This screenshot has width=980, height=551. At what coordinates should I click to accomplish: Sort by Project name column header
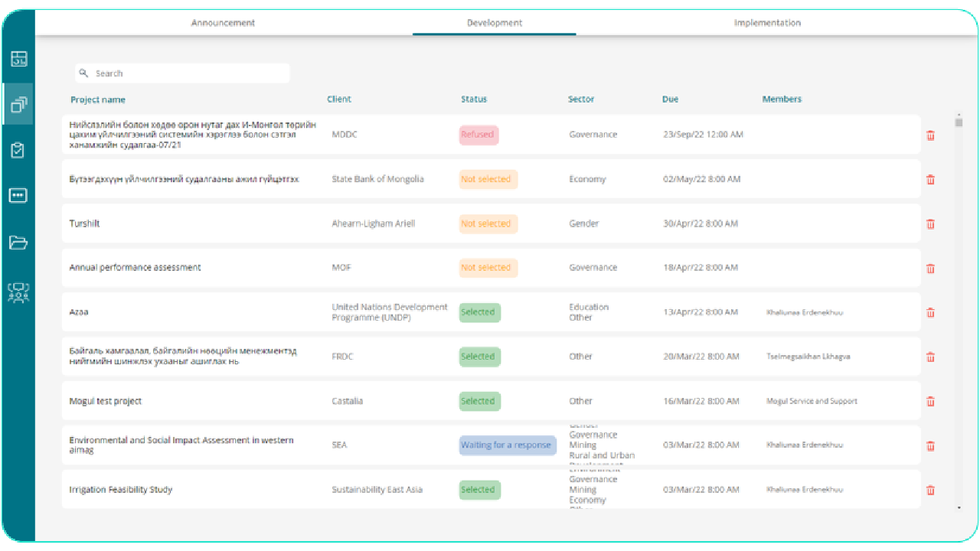click(98, 99)
